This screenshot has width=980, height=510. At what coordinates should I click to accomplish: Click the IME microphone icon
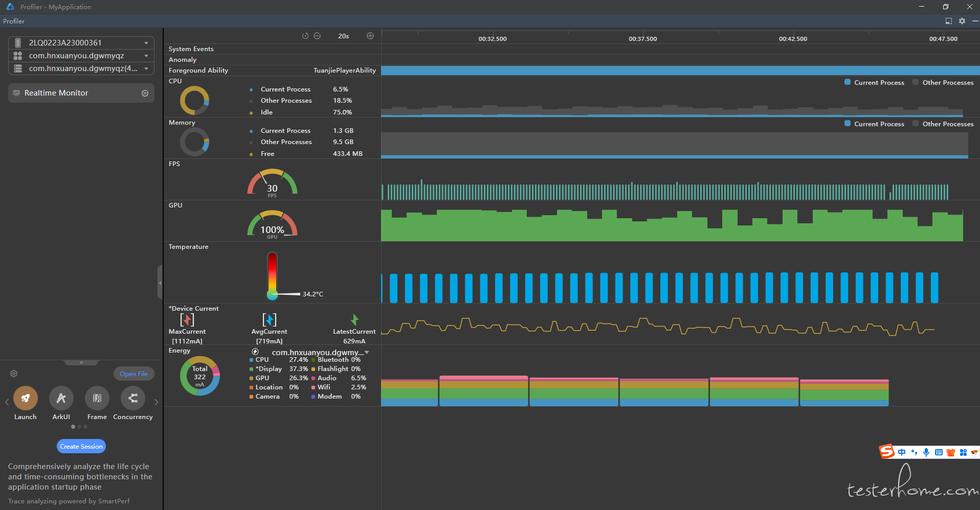[926, 452]
